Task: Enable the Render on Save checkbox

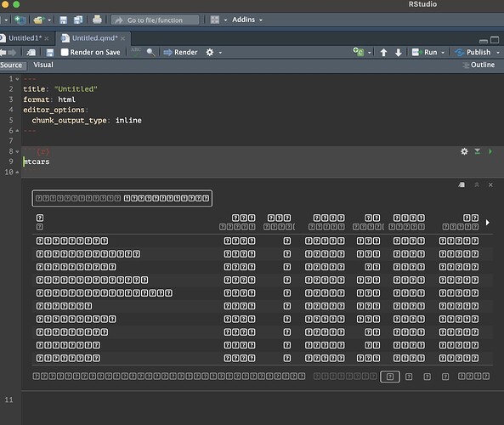Action: 65,52
